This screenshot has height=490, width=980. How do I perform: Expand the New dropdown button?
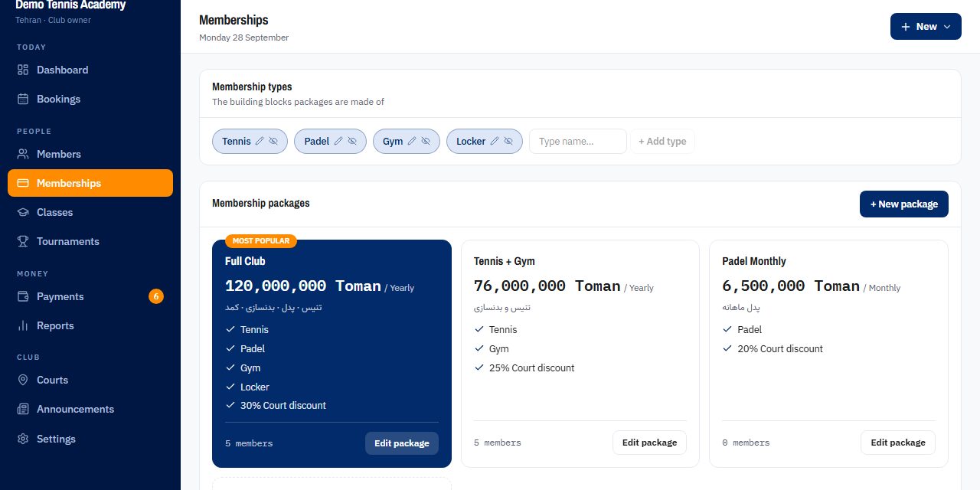926,27
